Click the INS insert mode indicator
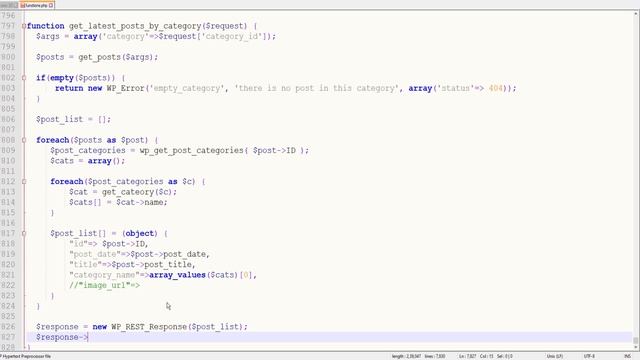This screenshot has height=360, width=640. pos(627,356)
